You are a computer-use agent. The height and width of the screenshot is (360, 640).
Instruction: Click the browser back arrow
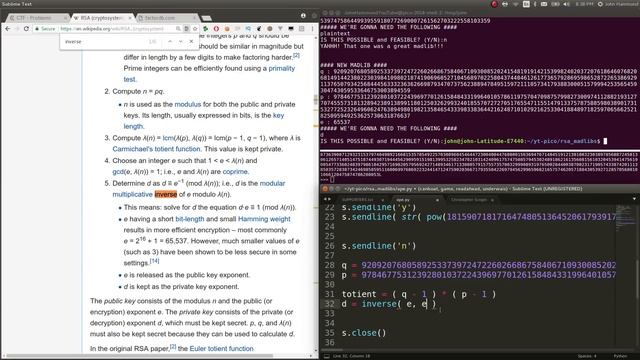click(8, 29)
